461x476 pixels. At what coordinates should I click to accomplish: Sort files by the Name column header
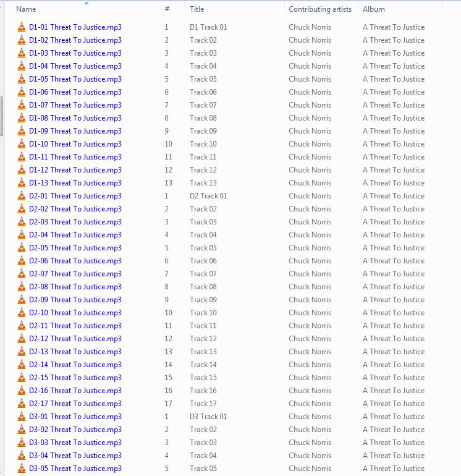click(26, 9)
